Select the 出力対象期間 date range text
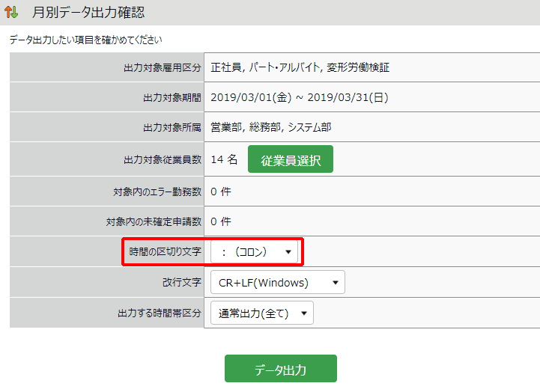Viewport: 540px width, 392px height. [300, 98]
